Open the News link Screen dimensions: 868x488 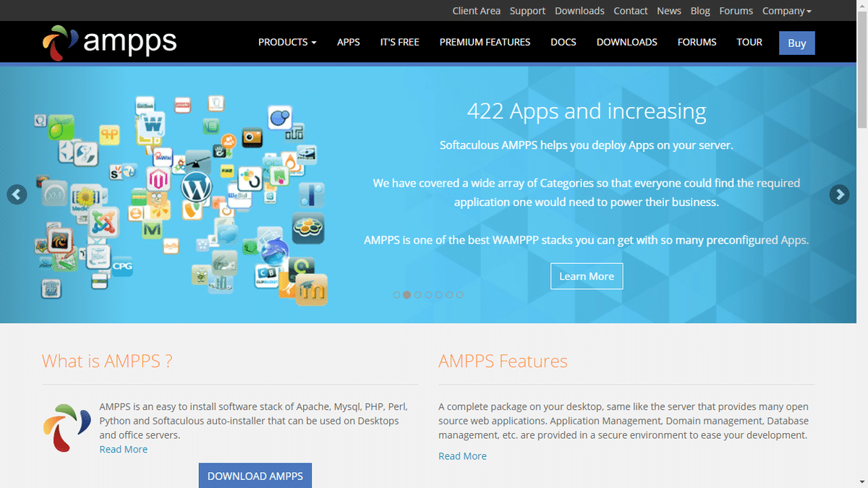669,11
